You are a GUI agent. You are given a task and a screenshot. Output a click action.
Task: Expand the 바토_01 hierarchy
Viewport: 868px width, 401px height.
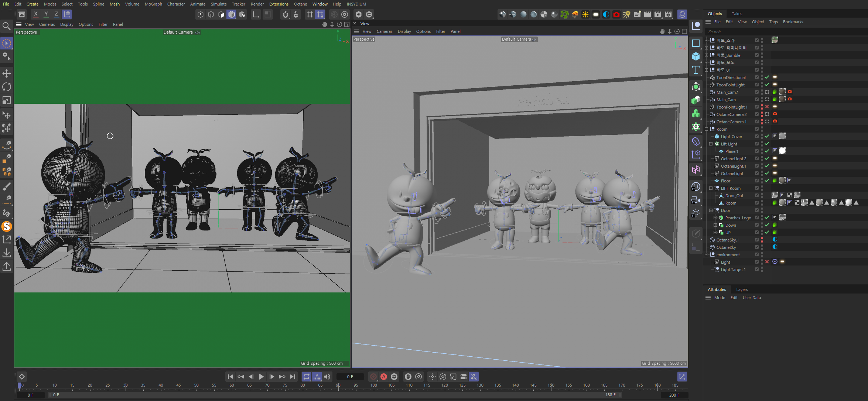tap(706, 70)
